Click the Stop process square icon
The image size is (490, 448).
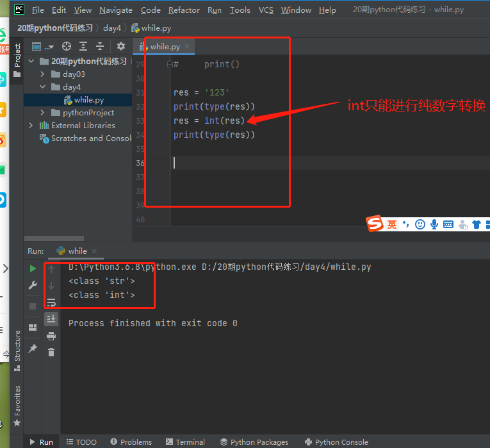pos(33,306)
